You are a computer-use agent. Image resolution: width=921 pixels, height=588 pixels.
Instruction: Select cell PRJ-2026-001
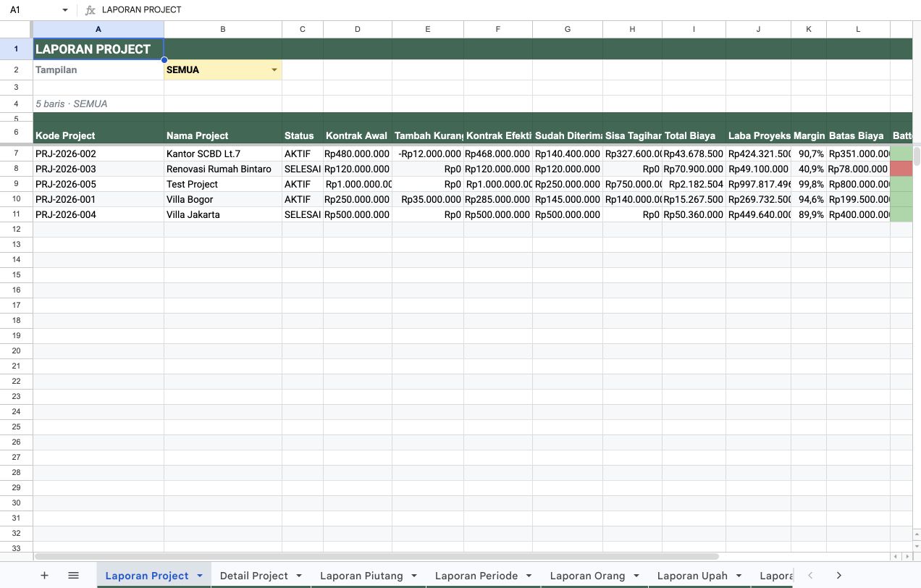coord(98,199)
